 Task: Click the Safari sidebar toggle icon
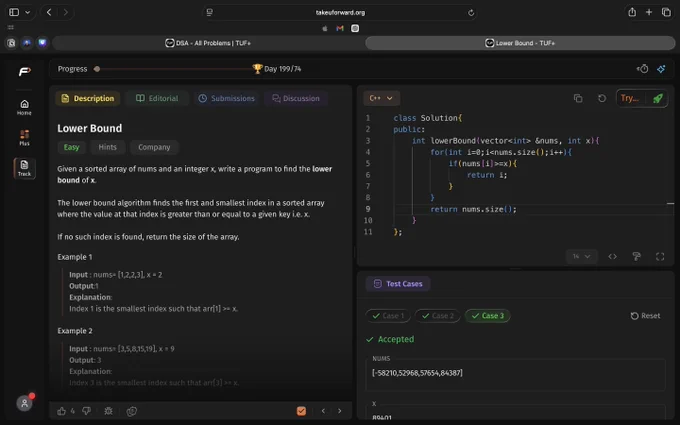14,12
